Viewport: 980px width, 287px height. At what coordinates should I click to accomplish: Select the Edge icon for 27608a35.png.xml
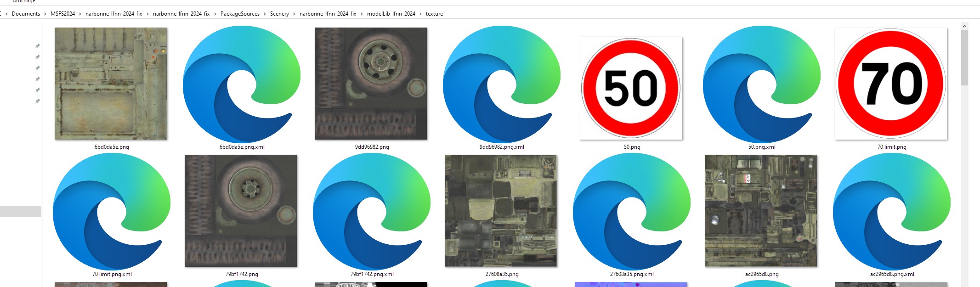[x=632, y=211]
